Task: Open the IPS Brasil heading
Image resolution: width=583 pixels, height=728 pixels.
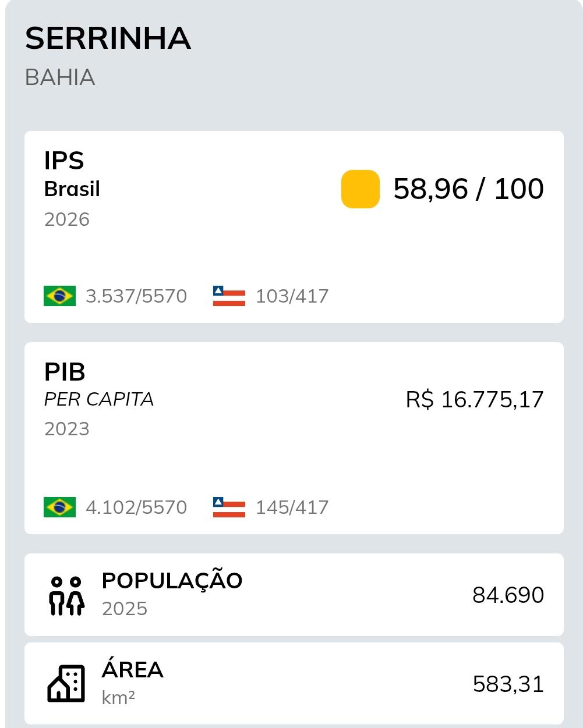Action: (72, 174)
